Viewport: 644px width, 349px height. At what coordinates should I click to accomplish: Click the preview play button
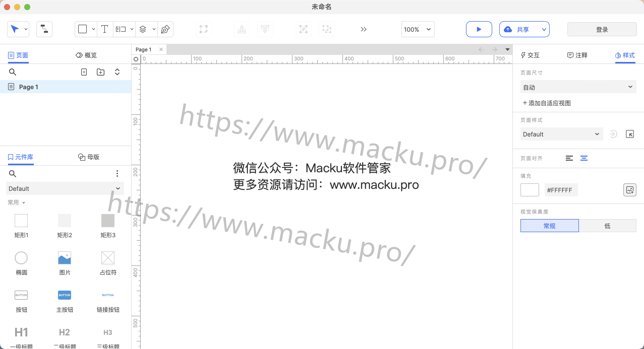[x=479, y=29]
